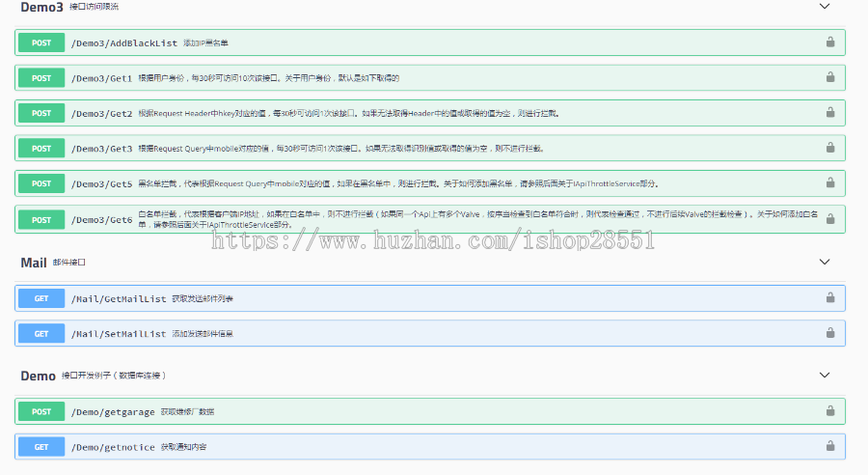
Task: Click description text beside /Demo/getgarage
Action: click(x=187, y=412)
